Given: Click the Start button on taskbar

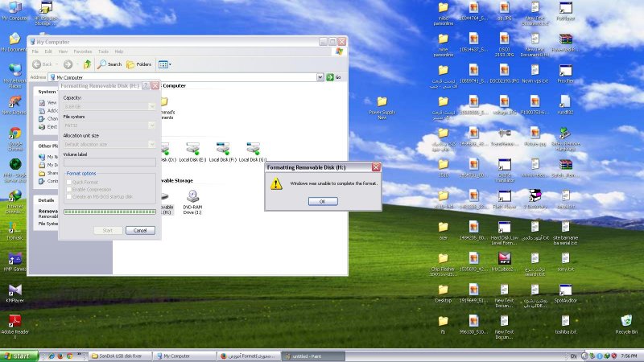Looking at the screenshot, I should pos(19,356).
